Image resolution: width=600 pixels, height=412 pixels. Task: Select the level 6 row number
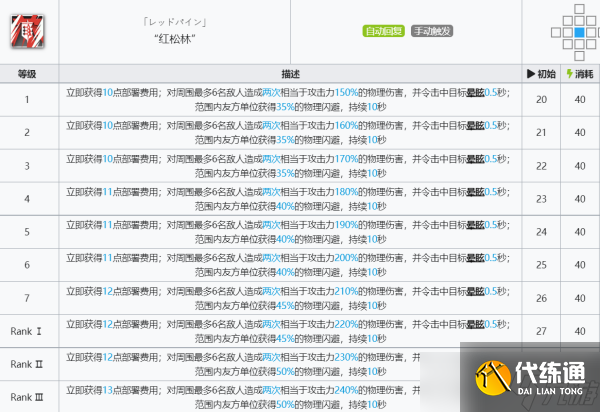tap(27, 265)
